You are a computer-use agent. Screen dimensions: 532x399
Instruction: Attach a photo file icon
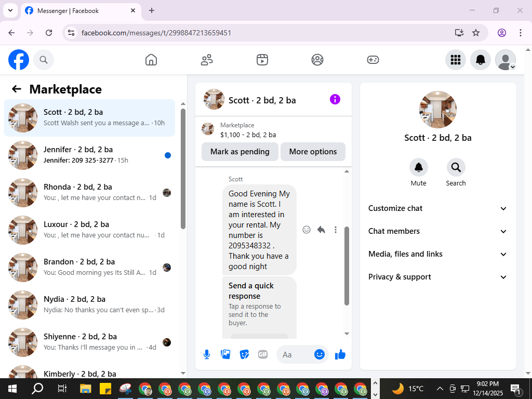click(225, 354)
